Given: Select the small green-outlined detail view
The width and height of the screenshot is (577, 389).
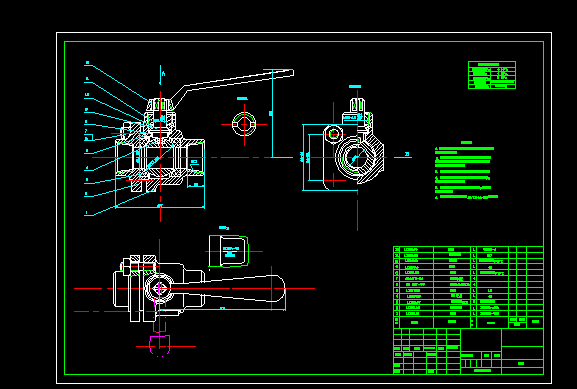Looking at the screenshot, I should tap(229, 251).
